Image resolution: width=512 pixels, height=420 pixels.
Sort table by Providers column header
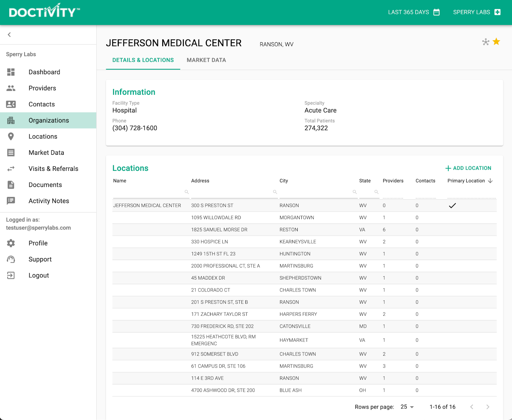pyautogui.click(x=393, y=181)
